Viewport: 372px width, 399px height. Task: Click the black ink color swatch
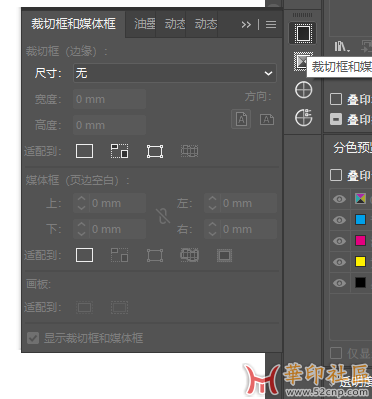360,283
